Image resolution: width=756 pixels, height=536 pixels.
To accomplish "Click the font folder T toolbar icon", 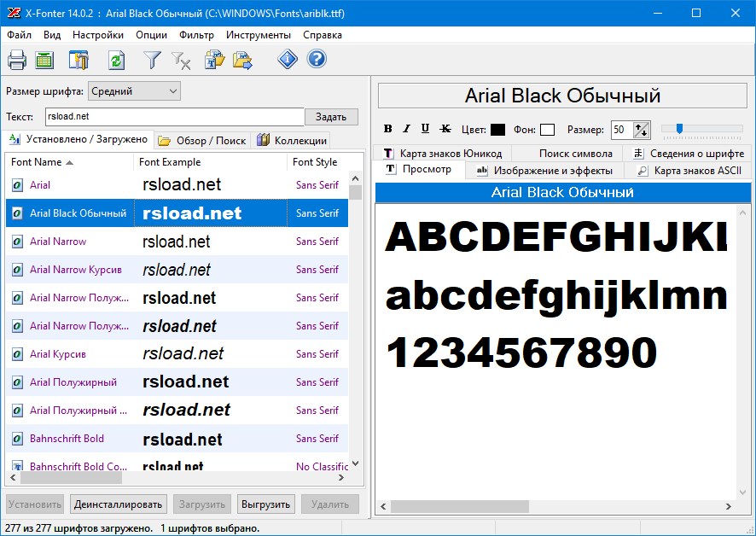I will coord(214,61).
